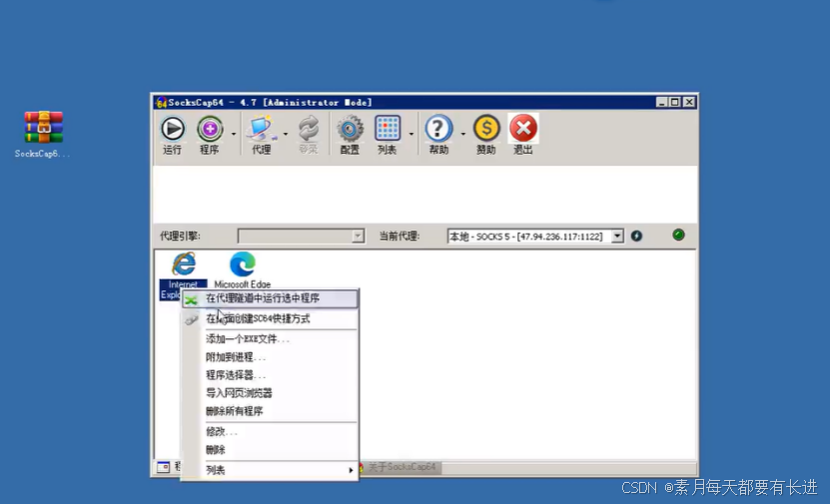Click the 程序 (Program) toolbar icon
The width and height of the screenshot is (830, 504).
point(210,129)
